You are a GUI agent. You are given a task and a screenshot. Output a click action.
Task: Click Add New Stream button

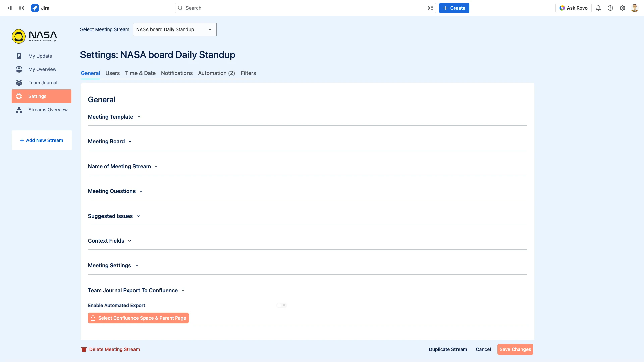42,140
